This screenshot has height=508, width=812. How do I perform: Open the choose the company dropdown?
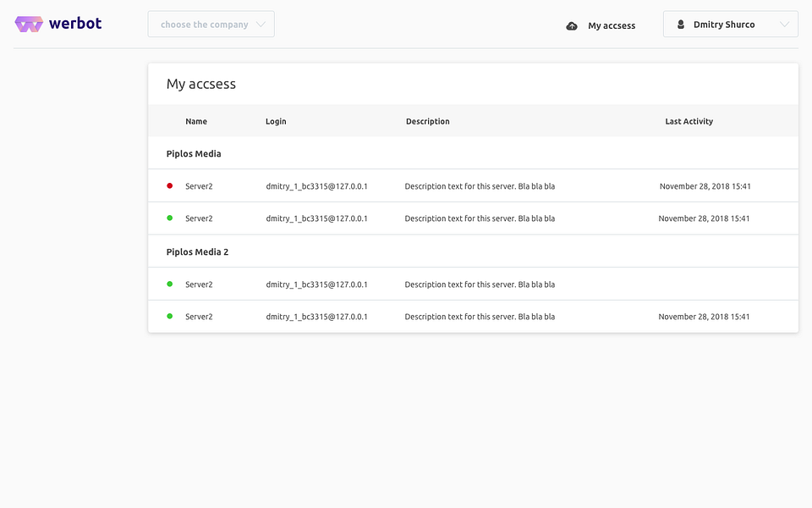pos(211,24)
